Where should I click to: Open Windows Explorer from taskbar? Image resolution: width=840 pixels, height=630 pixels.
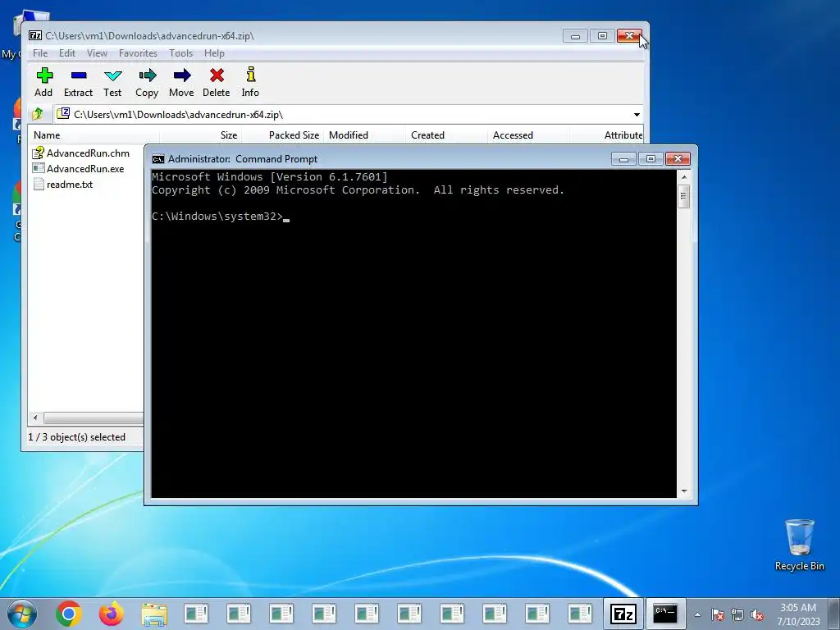[153, 614]
